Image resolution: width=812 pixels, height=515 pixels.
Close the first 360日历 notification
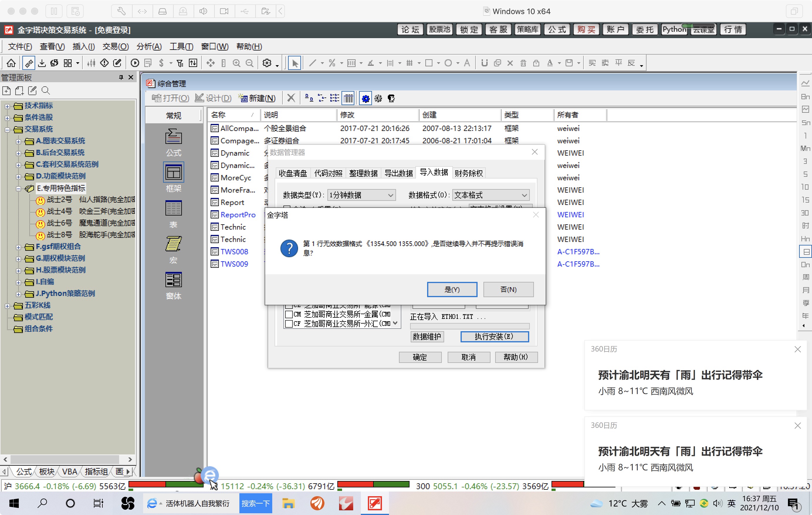tap(798, 349)
